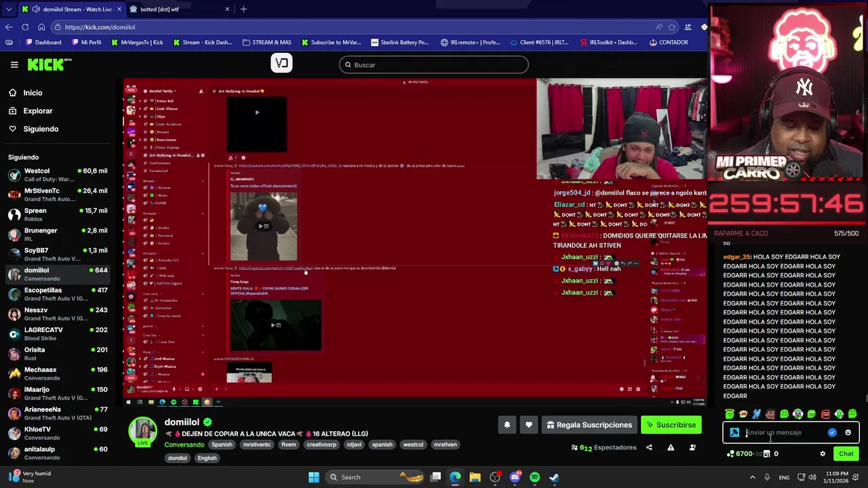Click the domiilol streamer avatar

tap(143, 432)
